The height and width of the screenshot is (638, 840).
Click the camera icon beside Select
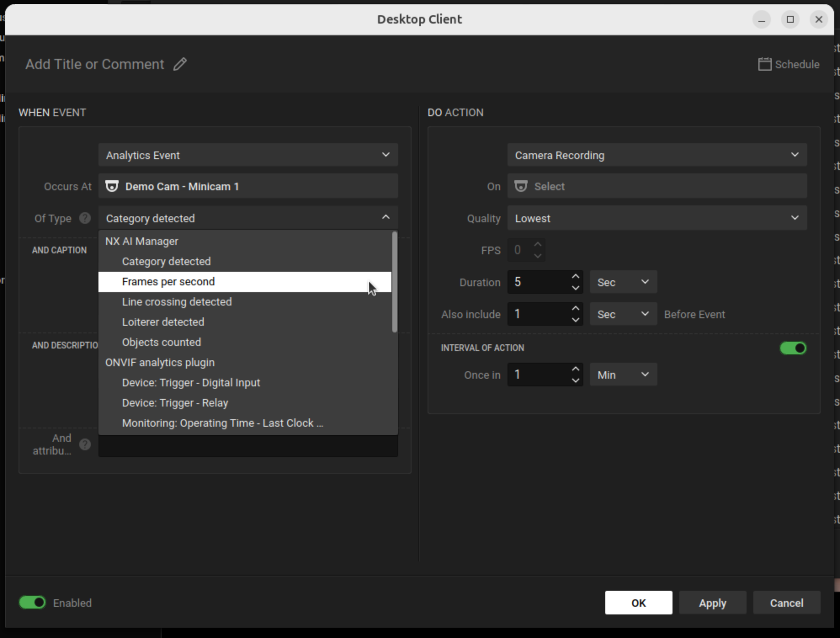click(x=521, y=186)
